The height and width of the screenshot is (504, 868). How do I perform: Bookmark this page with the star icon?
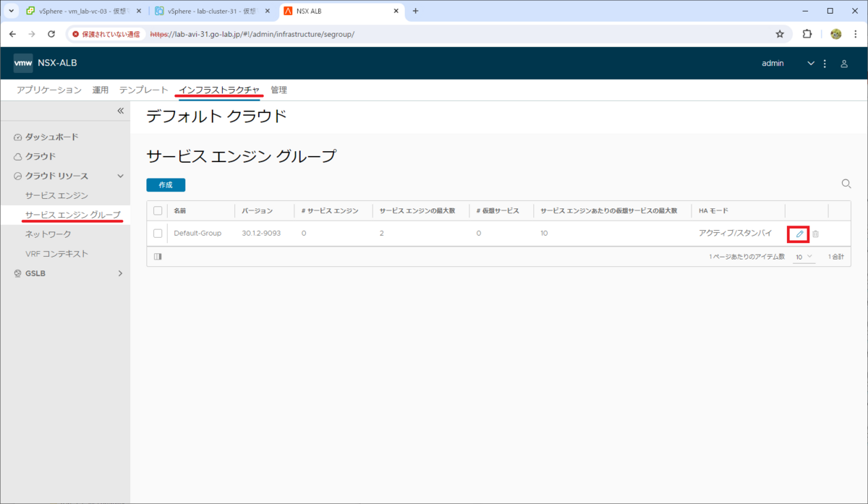click(x=780, y=34)
